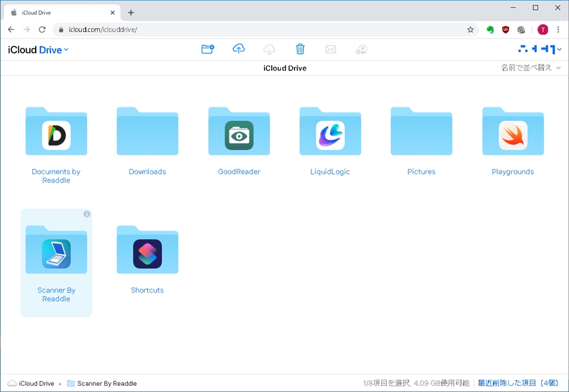Open recently deleted items link
This screenshot has height=392, width=569.
pyautogui.click(x=518, y=383)
